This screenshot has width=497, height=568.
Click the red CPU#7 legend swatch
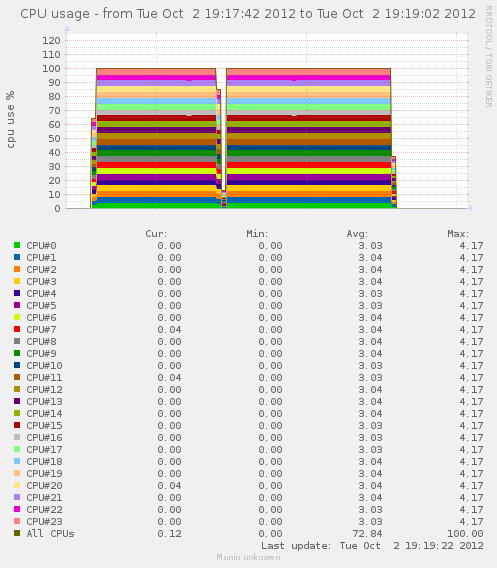pos(17,329)
